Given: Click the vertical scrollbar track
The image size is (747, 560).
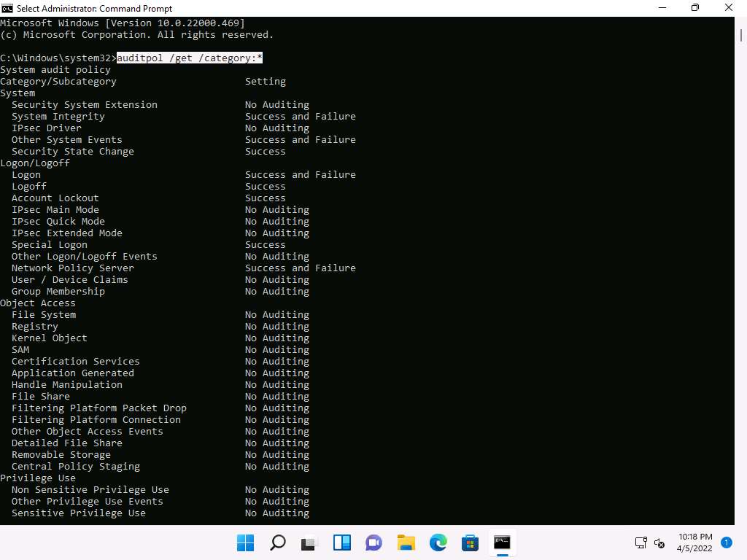Looking at the screenshot, I should point(740,292).
